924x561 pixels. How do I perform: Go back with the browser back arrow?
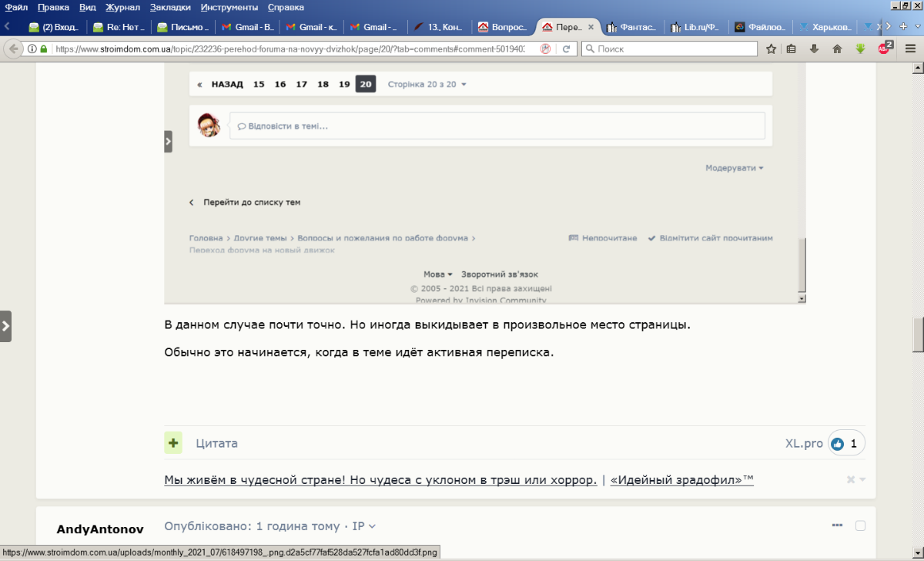tap(13, 49)
